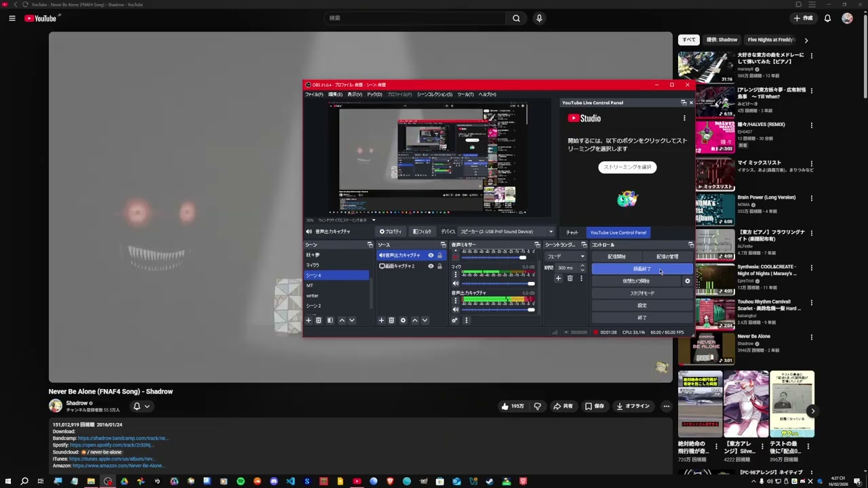Click the ストリーミングを選択 button
The width and height of the screenshot is (868, 488).
point(627,167)
